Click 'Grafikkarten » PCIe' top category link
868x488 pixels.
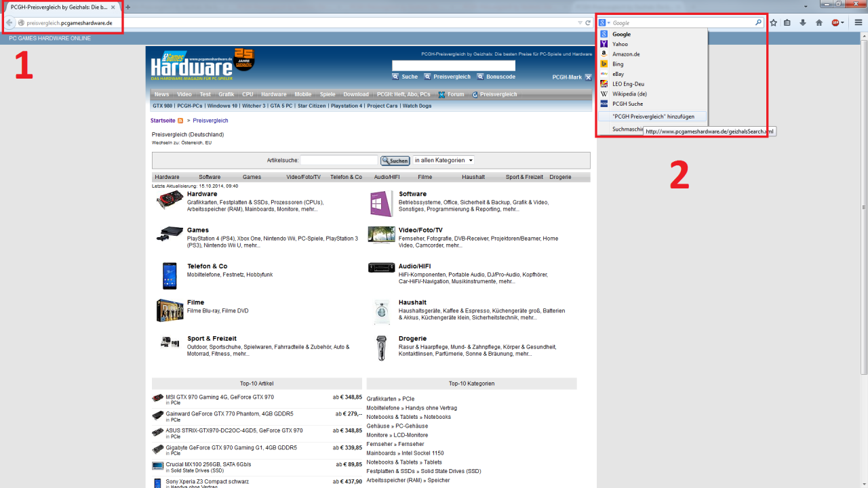pos(390,399)
